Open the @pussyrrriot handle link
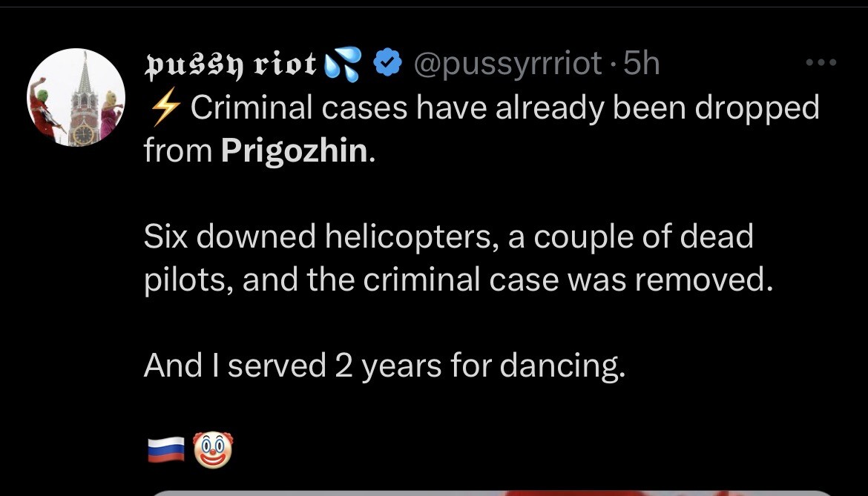 coord(506,65)
